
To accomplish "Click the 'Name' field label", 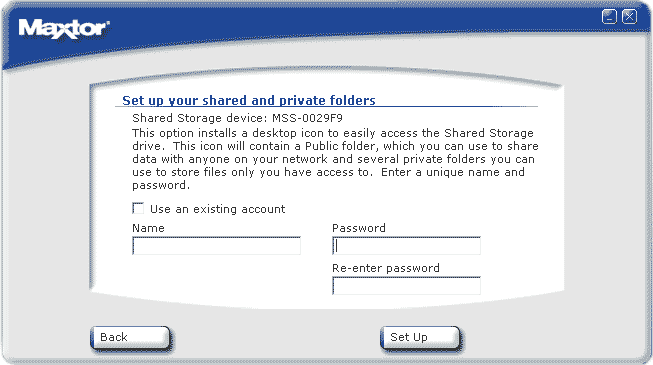I will (148, 228).
